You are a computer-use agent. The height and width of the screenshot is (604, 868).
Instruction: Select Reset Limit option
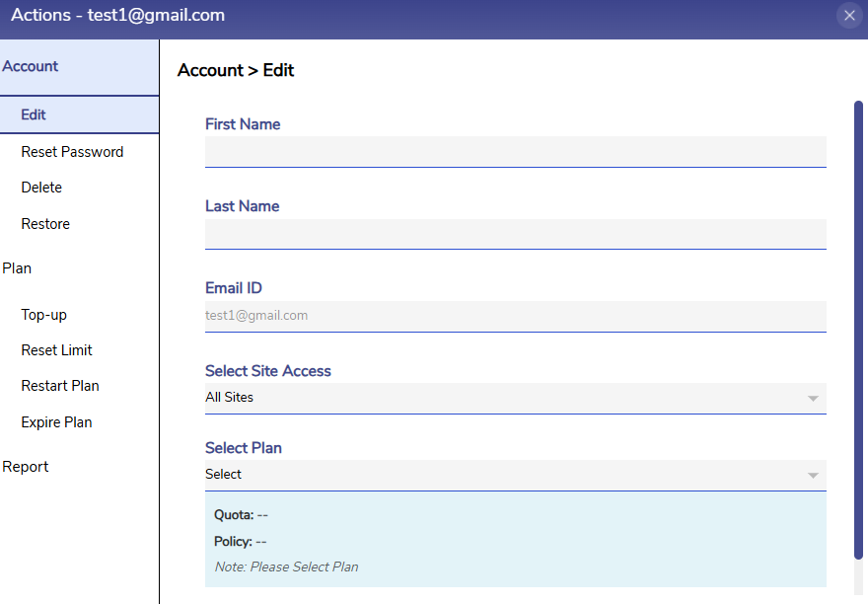pyautogui.click(x=56, y=350)
